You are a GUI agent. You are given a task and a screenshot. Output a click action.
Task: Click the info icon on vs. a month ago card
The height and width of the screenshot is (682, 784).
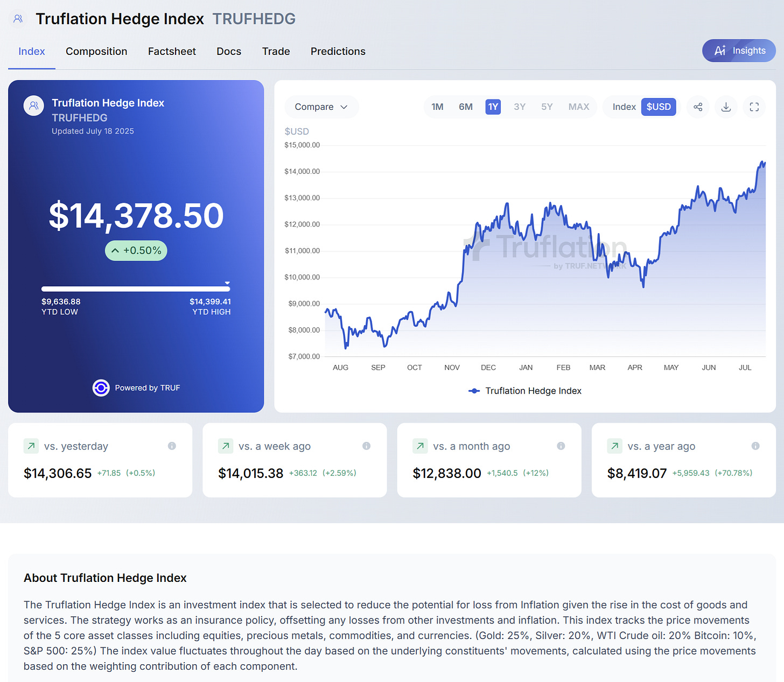(561, 446)
